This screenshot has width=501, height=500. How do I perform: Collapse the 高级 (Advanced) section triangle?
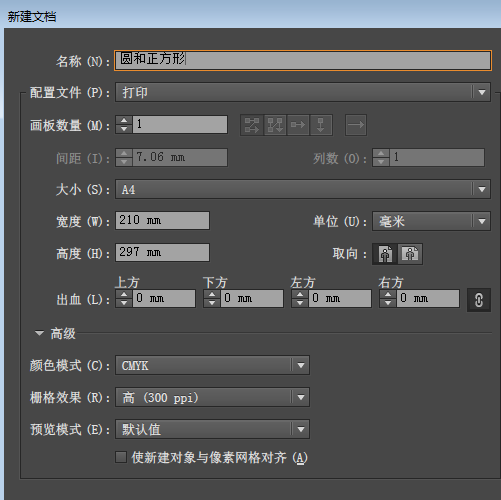click(39, 333)
